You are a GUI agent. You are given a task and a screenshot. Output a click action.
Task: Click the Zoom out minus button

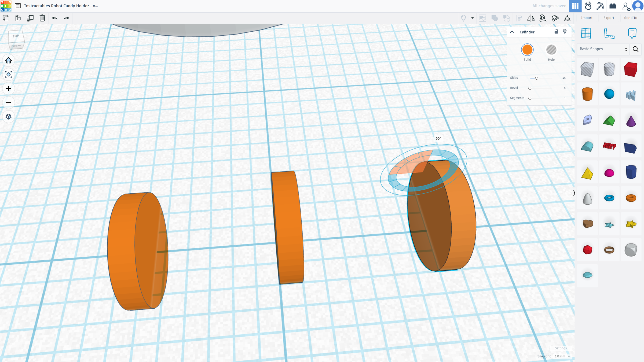(x=9, y=103)
